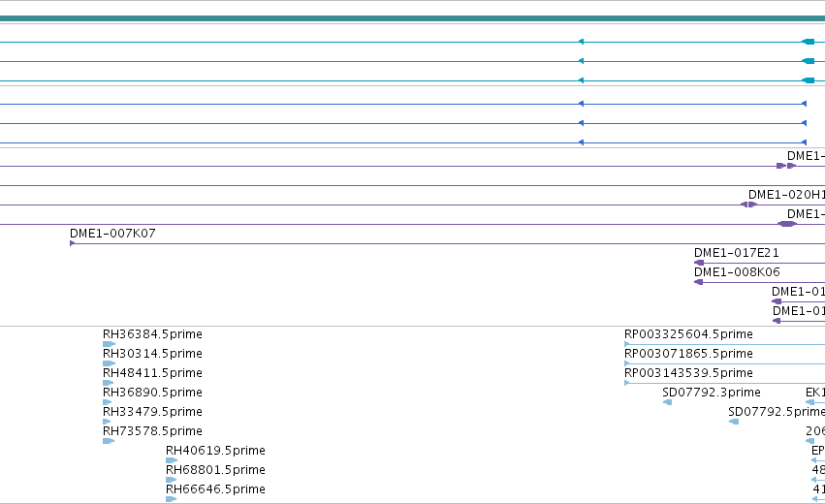Select the RH40619.5prime feature arrow glyph
The image size is (825, 504).
(x=172, y=460)
